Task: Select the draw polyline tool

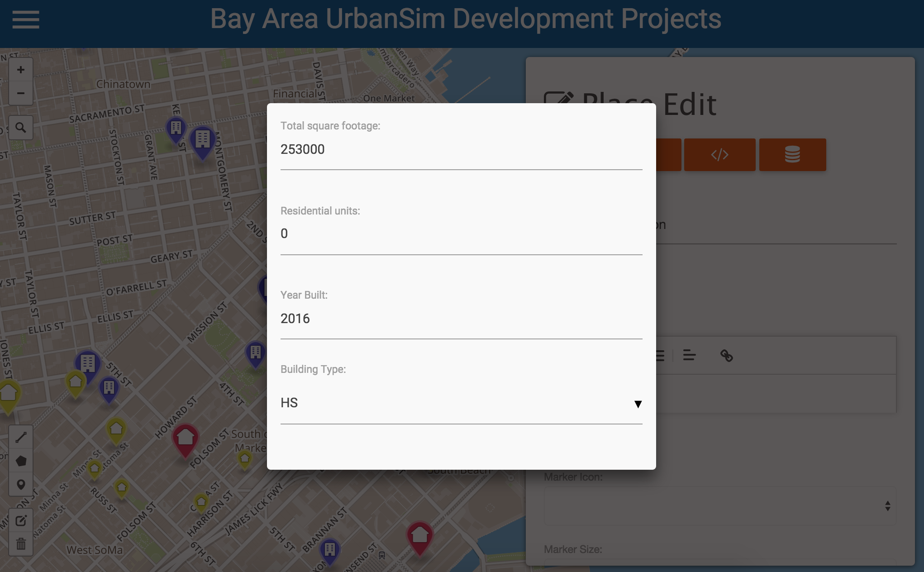Action: click(21, 437)
